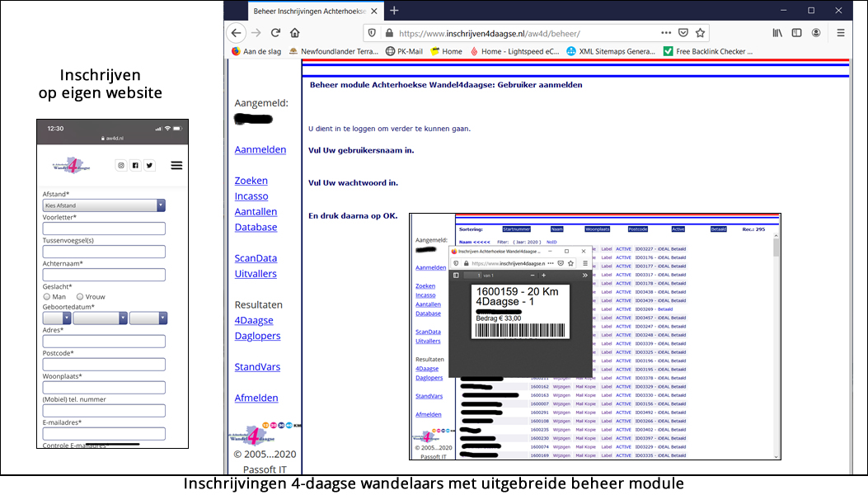The width and height of the screenshot is (868, 495).
Task: Click forward arrow in main browser toolbar
Action: (x=256, y=33)
